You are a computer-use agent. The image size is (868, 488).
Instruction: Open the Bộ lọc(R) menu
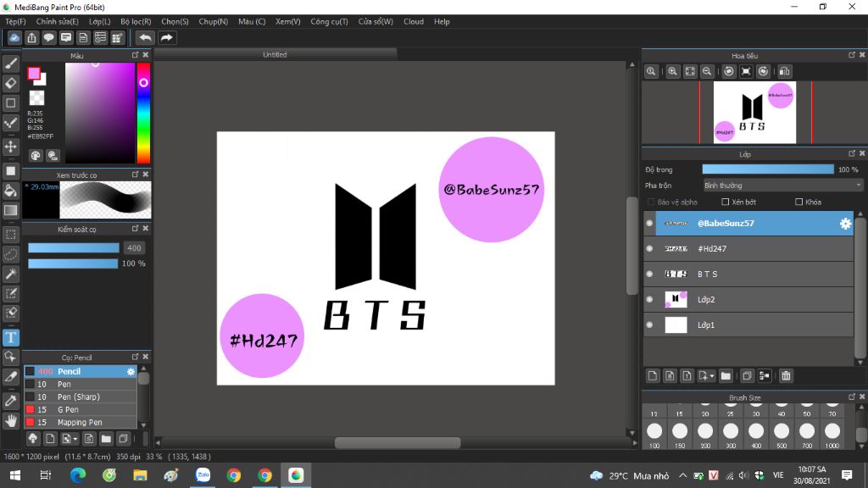[x=136, y=21]
